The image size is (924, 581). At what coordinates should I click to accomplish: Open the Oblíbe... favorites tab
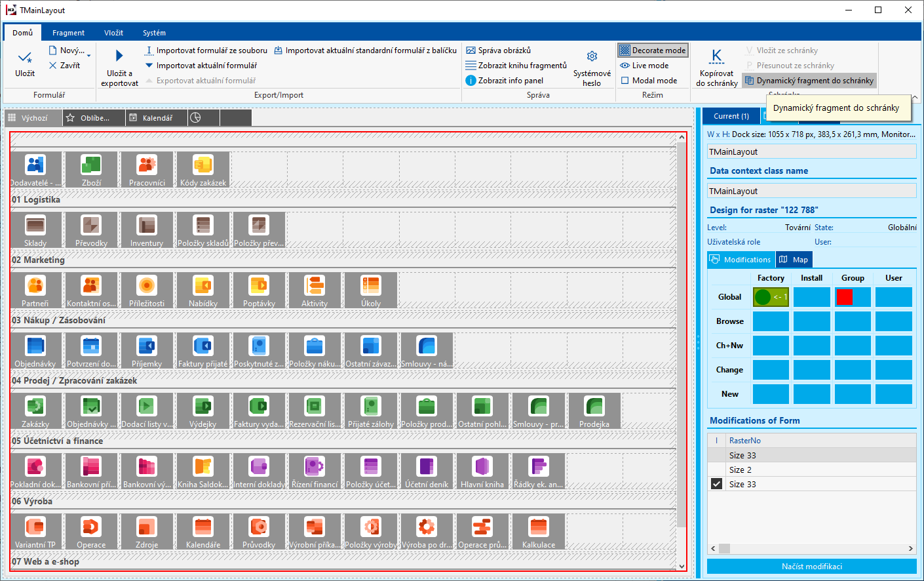pyautogui.click(x=94, y=118)
